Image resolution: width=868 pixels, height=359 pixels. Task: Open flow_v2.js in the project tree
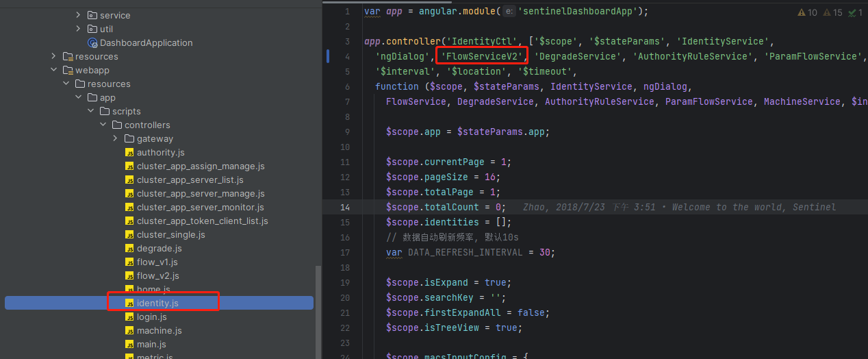pos(157,275)
